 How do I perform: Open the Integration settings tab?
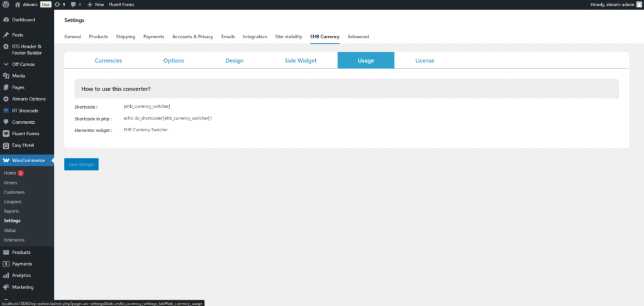(255, 36)
